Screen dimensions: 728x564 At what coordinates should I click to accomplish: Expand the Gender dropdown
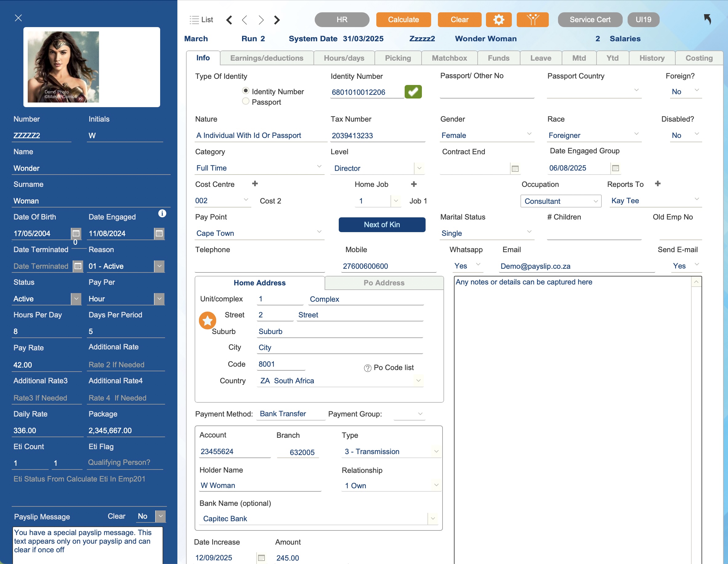529,134
